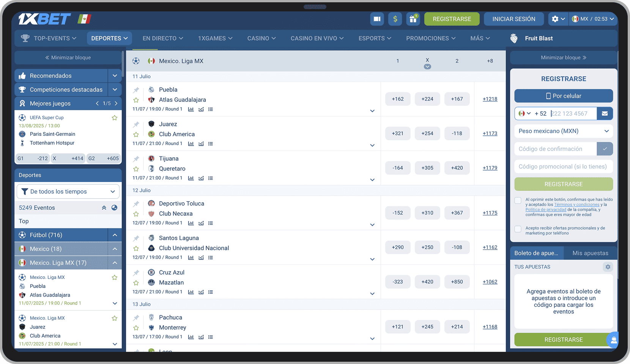Viewport: 630px width, 364px height.
Task: Pin the Puebla match
Action: point(136,90)
